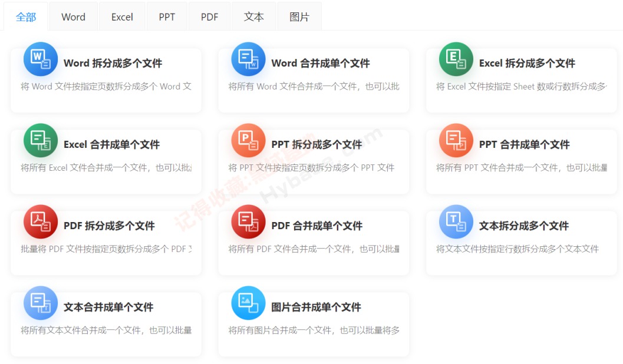Click the orange PPT split icon
623x364 pixels.
tap(248, 141)
